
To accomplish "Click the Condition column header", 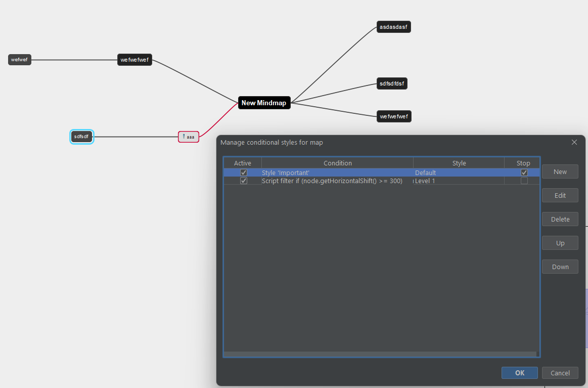I will [x=338, y=163].
